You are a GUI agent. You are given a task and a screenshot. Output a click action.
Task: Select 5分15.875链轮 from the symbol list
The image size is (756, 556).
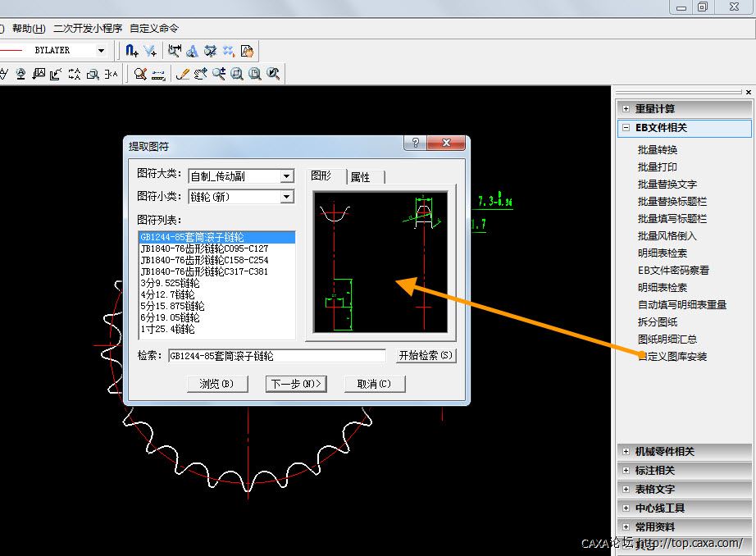click(x=172, y=306)
